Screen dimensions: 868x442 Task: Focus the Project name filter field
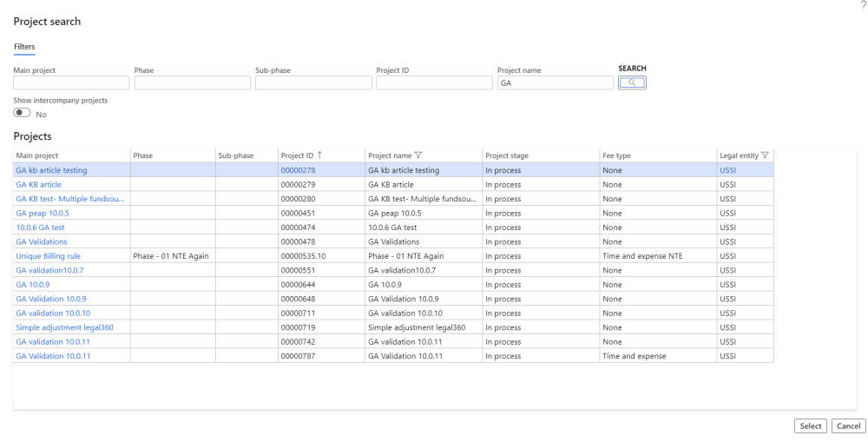point(556,83)
